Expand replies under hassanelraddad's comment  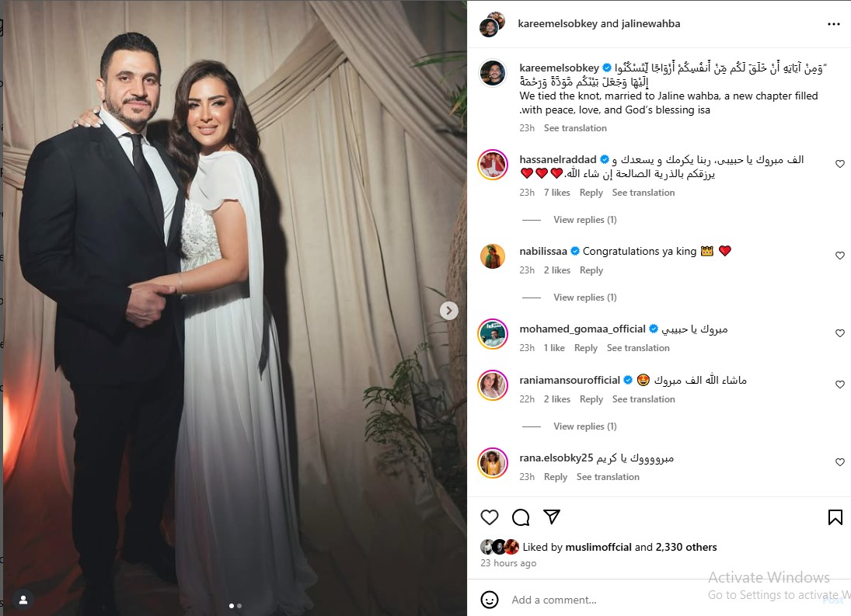584,220
